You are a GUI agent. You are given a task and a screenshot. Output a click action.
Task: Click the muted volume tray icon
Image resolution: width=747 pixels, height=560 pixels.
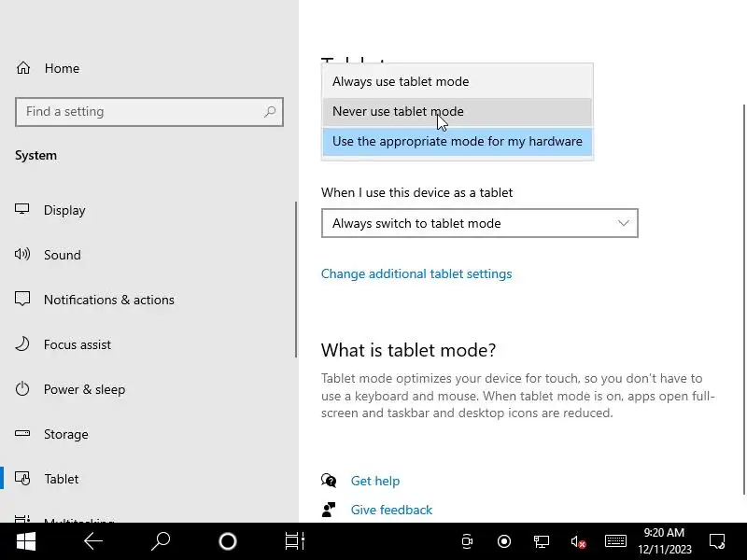tap(578, 541)
